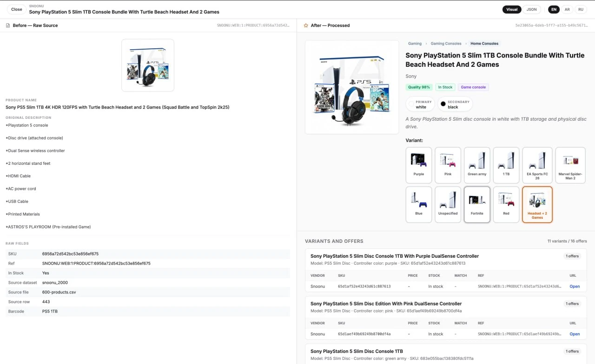
Task: Click the processed record UUID in header
Action: [551, 26]
